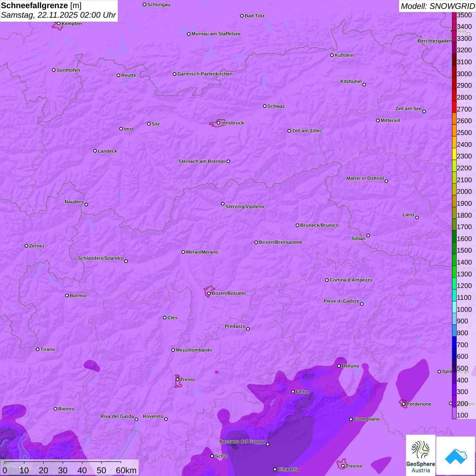This screenshot has height=476, width=476.
Task: Click the Cles location dot
Action: pos(165,318)
